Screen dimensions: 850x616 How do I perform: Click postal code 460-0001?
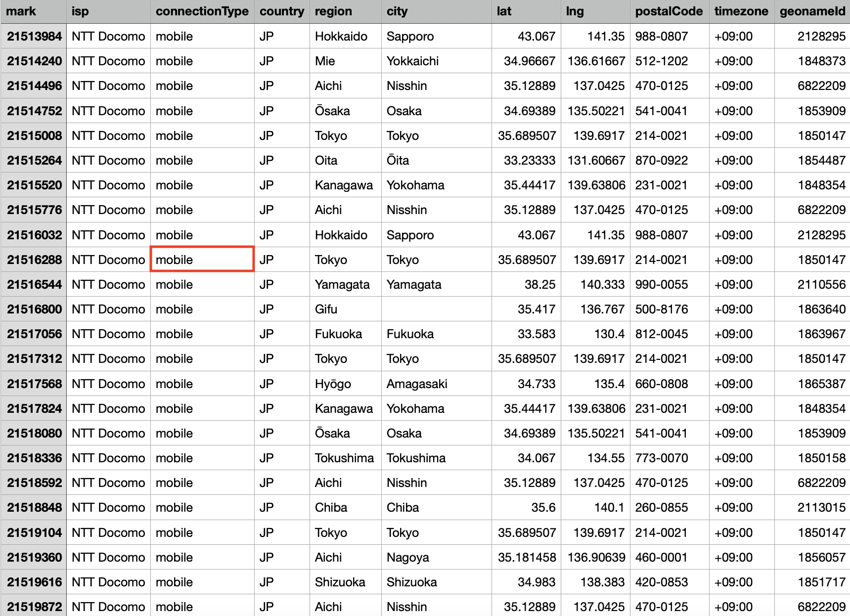click(670, 557)
